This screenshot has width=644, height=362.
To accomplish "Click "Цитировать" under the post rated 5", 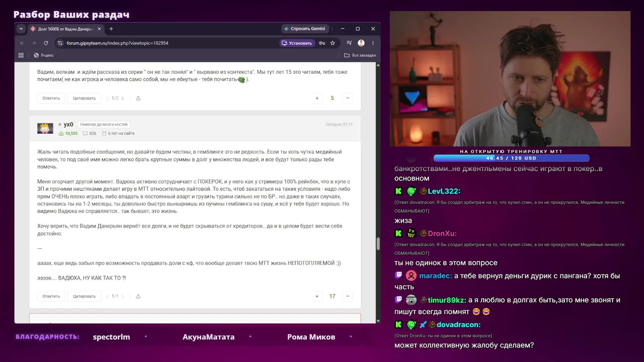I will pyautogui.click(x=84, y=98).
